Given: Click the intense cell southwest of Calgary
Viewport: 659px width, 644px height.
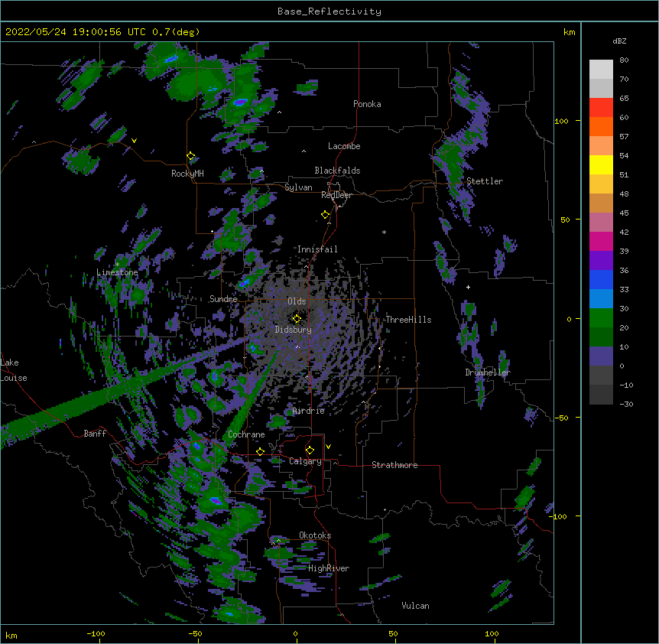Looking at the screenshot, I should click(x=215, y=500).
